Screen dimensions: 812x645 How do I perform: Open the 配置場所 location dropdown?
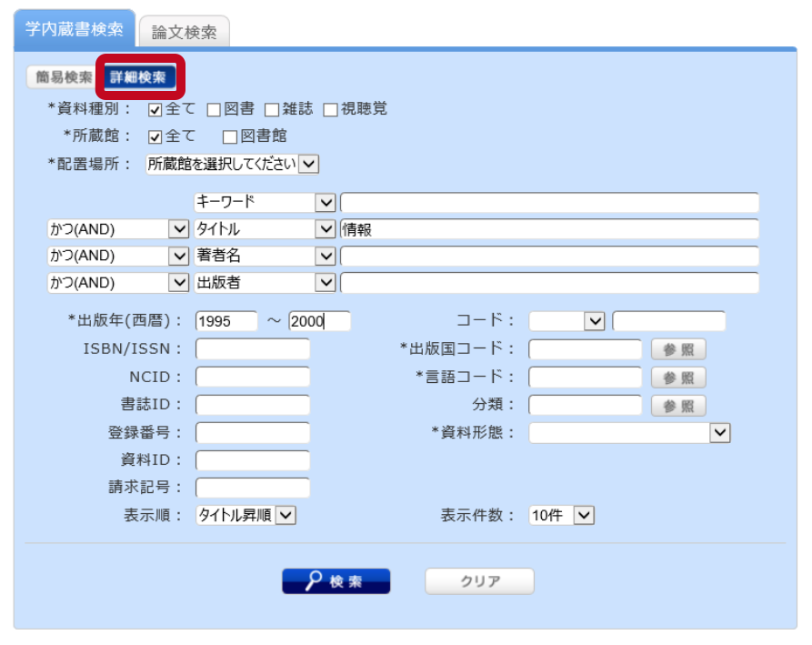tap(232, 165)
